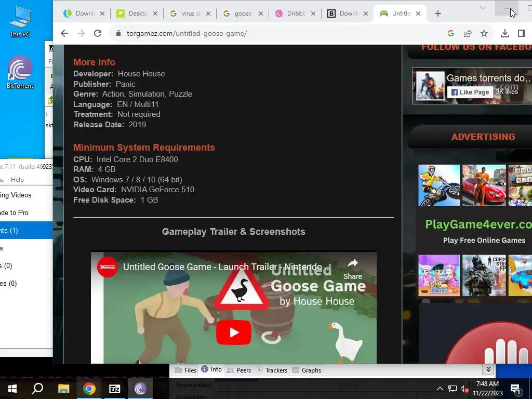Viewport: 532px width, 399px height.
Task: Switch to Chrome on taskbar
Action: tap(89, 389)
